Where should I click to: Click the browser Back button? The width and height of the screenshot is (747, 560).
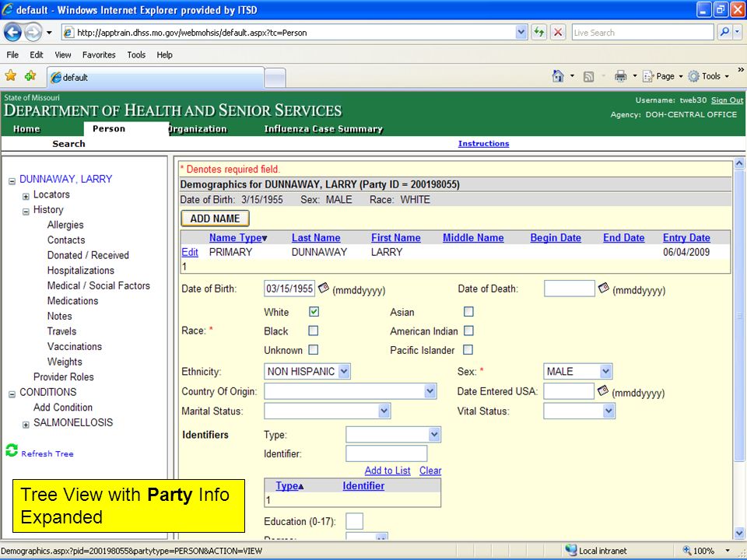[13, 33]
